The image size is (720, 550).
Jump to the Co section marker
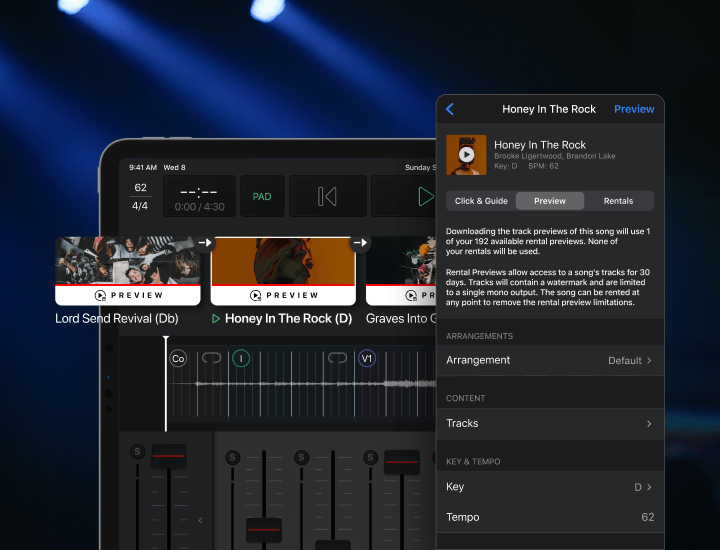pos(178,359)
